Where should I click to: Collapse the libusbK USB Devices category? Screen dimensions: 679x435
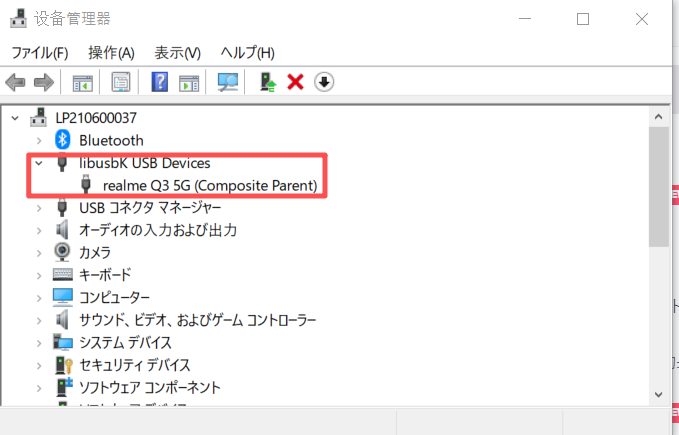39,163
